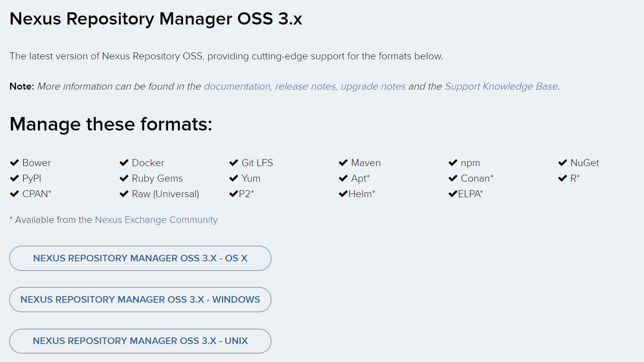Click the 'Manage these formats:' heading
Screen dimensions: 644x362
pyautogui.click(x=111, y=124)
